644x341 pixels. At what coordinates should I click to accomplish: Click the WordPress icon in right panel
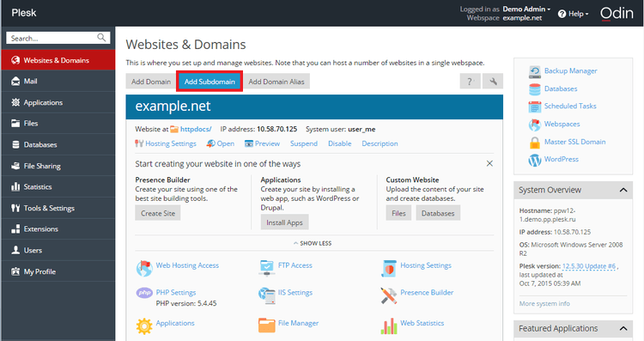pyautogui.click(x=534, y=160)
